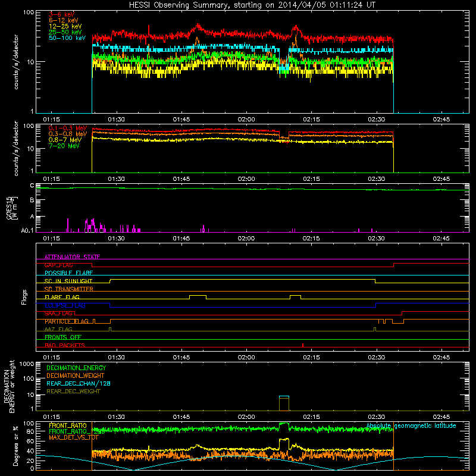The height and width of the screenshot is (476, 476).
Task: Click the MAX_DET_VS_TOT legend entry
Action: tap(74, 437)
